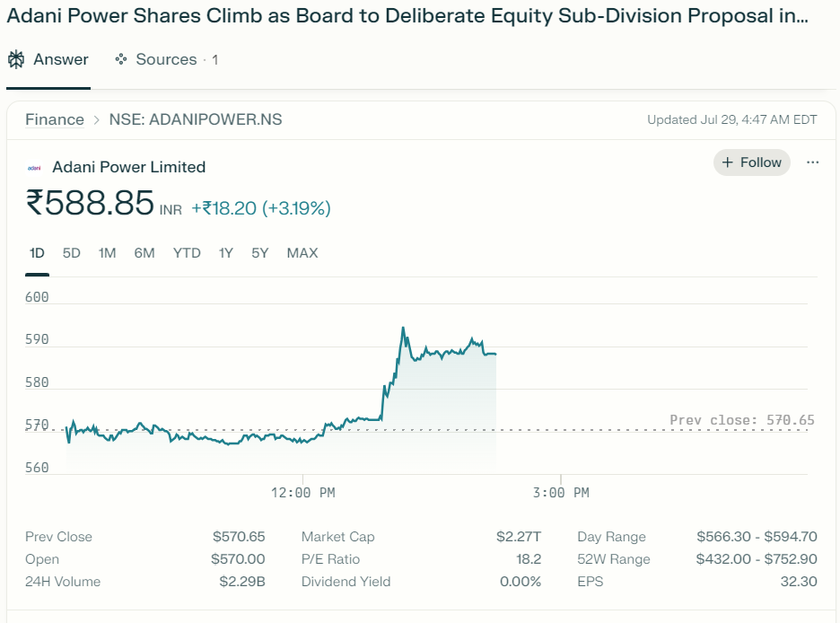
Task: Select the 6M chart range
Action: point(144,253)
